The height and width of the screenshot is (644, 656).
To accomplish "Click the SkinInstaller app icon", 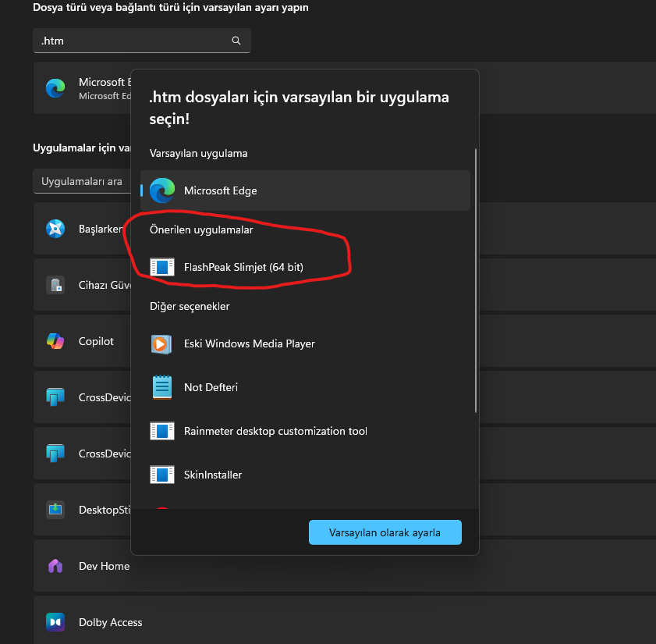I will [162, 475].
